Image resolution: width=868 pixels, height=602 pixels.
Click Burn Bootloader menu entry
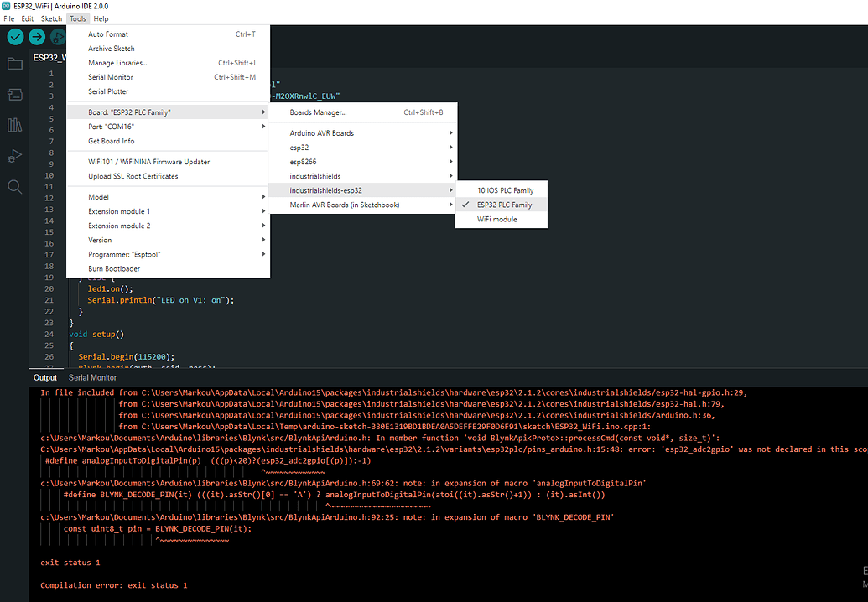pyautogui.click(x=114, y=268)
